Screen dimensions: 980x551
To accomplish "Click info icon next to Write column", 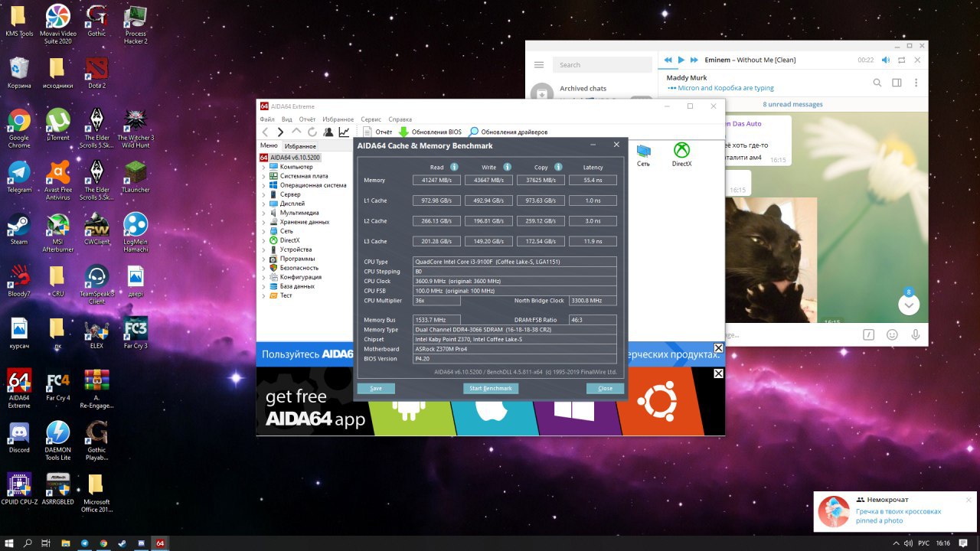I will (x=507, y=167).
